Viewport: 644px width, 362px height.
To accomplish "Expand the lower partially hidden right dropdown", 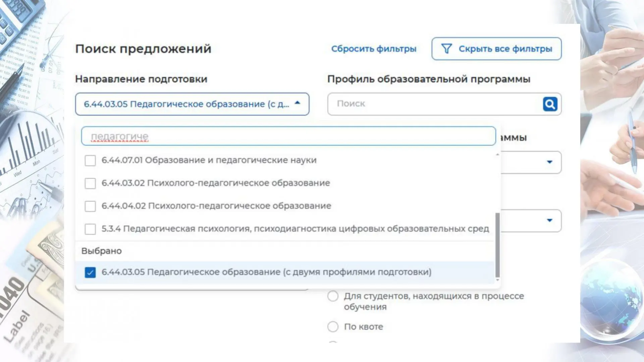I will [x=549, y=221].
